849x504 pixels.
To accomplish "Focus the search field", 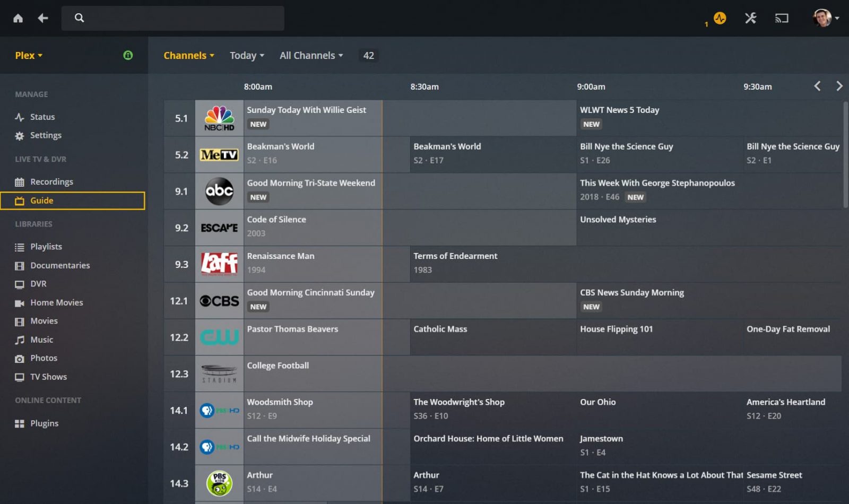I will pos(173,18).
